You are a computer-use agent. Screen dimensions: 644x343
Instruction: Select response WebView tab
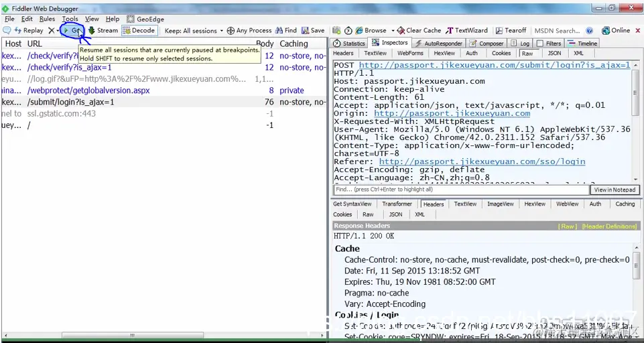567,204
